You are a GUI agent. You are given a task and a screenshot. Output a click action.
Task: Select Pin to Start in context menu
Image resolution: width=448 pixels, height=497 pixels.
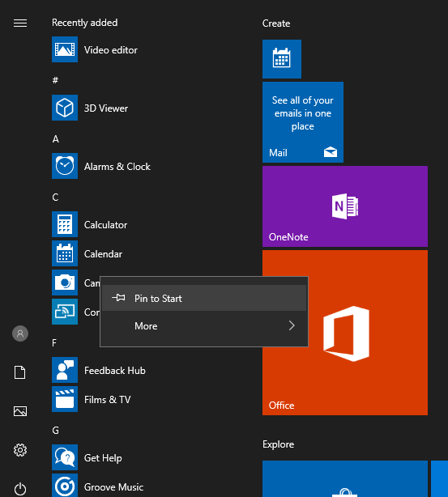click(204, 298)
